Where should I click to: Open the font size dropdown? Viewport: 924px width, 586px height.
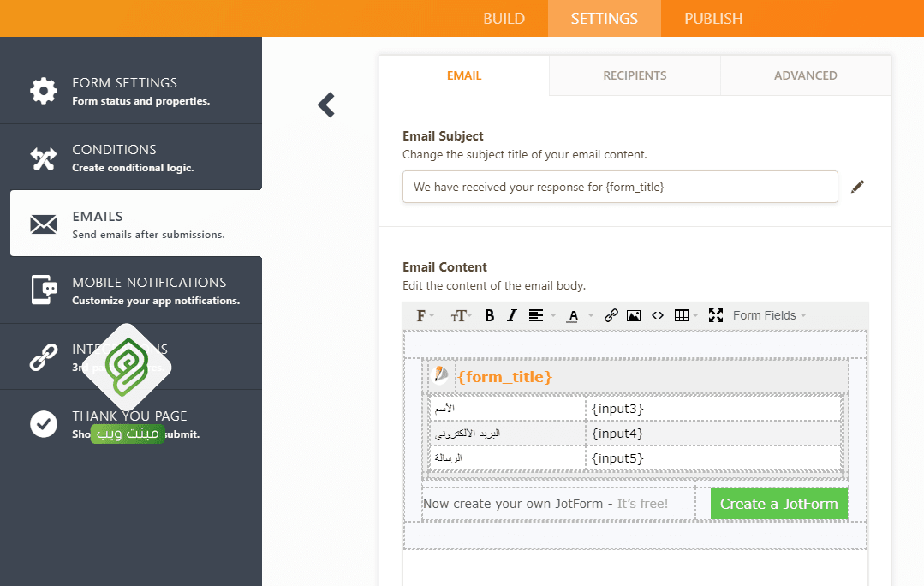462,315
